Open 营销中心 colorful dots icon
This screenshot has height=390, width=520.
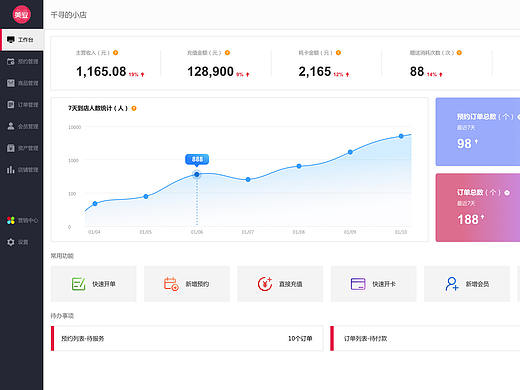(x=22, y=220)
